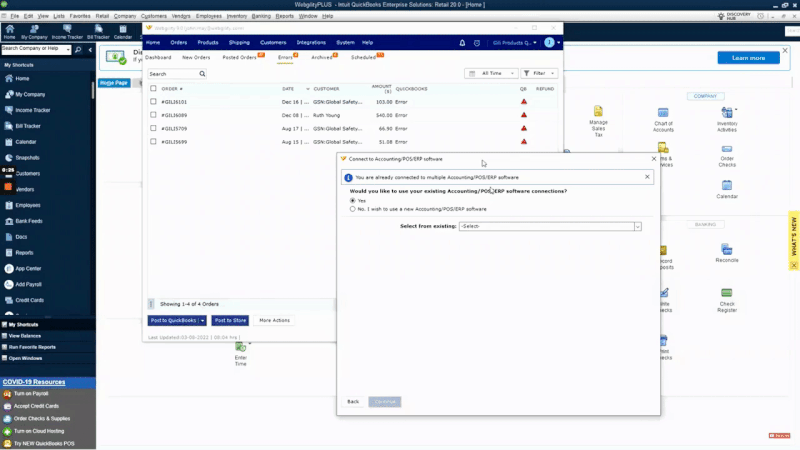Open Run Favorite Reports in sidebar
Image resolution: width=800 pixels, height=450 pixels.
click(x=30, y=347)
